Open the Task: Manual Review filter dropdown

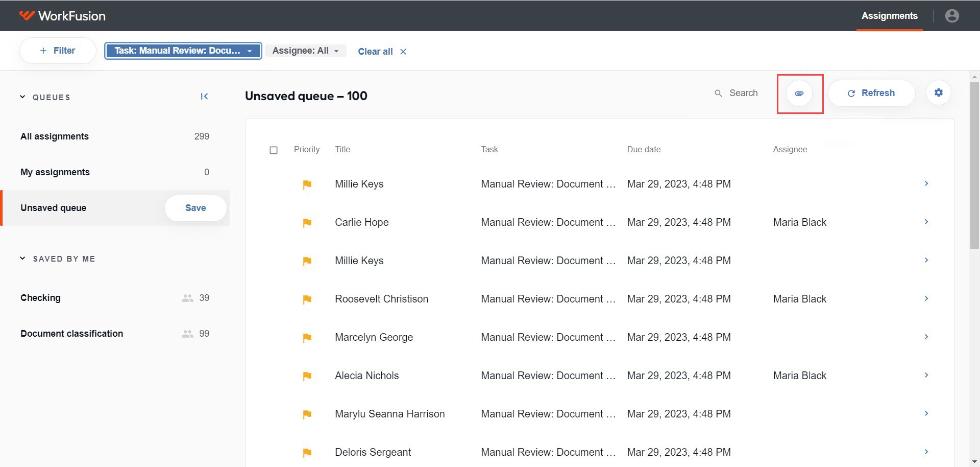point(183,51)
